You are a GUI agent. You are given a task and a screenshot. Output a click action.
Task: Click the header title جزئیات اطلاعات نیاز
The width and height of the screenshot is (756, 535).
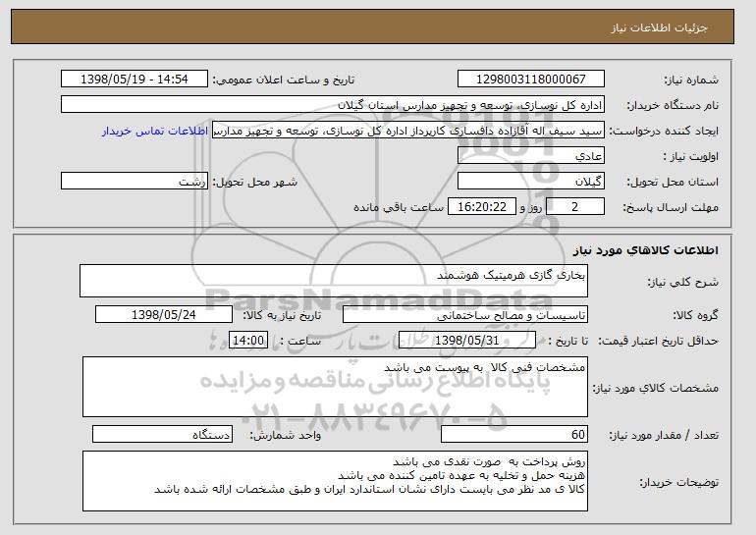click(659, 27)
